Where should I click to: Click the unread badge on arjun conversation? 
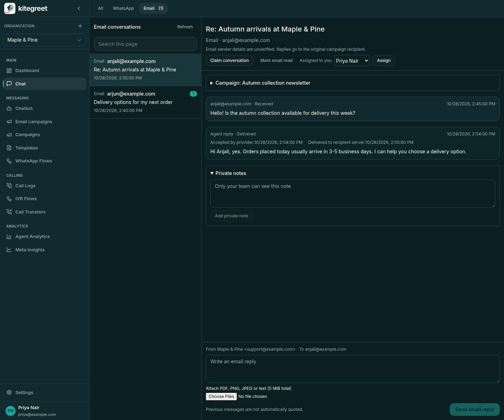tap(193, 94)
